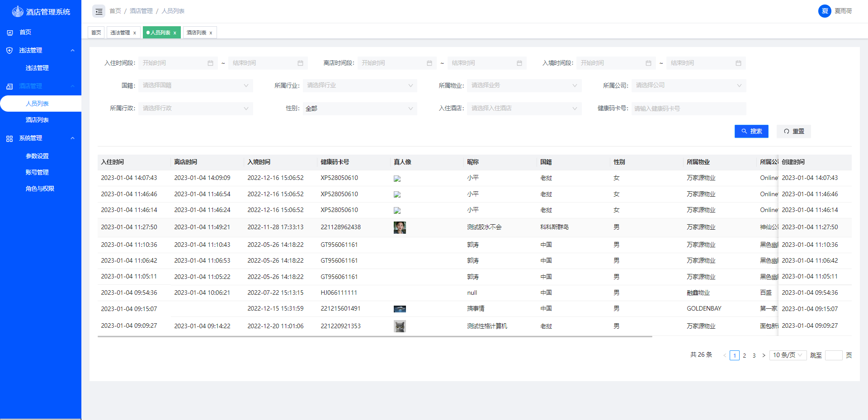Click 首页 in the breadcrumb
The height and width of the screenshot is (420, 868).
tap(115, 11)
